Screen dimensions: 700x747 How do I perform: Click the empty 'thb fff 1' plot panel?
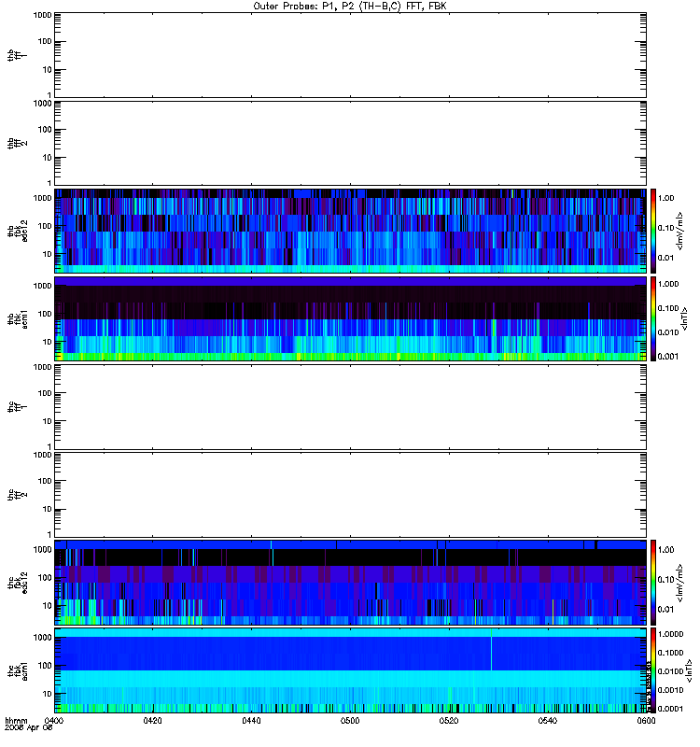pyautogui.click(x=351, y=55)
